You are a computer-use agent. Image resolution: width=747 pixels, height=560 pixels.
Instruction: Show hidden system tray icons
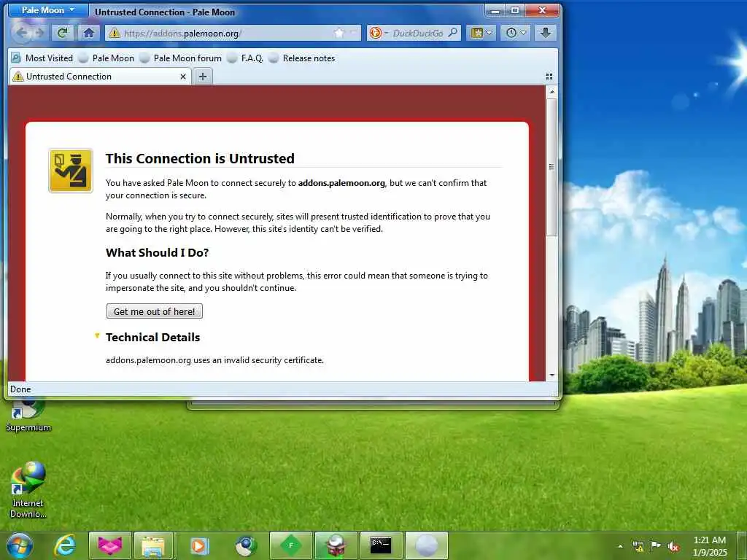pyautogui.click(x=620, y=546)
